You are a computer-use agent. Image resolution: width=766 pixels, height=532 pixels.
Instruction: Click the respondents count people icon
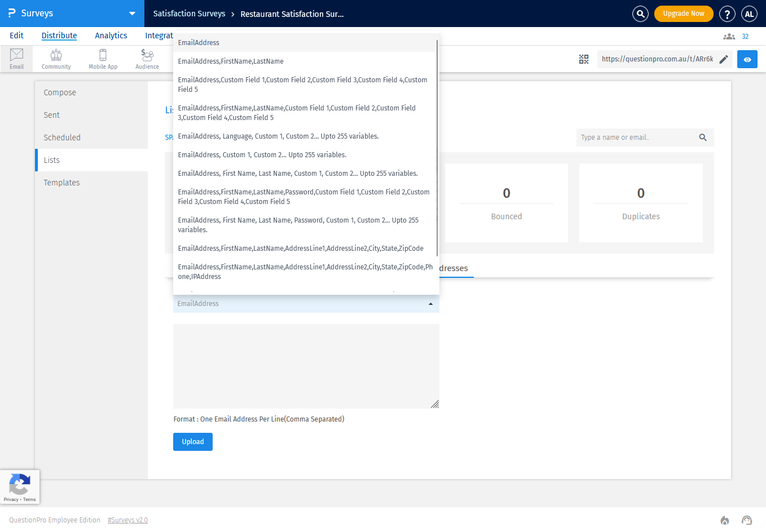[728, 36]
